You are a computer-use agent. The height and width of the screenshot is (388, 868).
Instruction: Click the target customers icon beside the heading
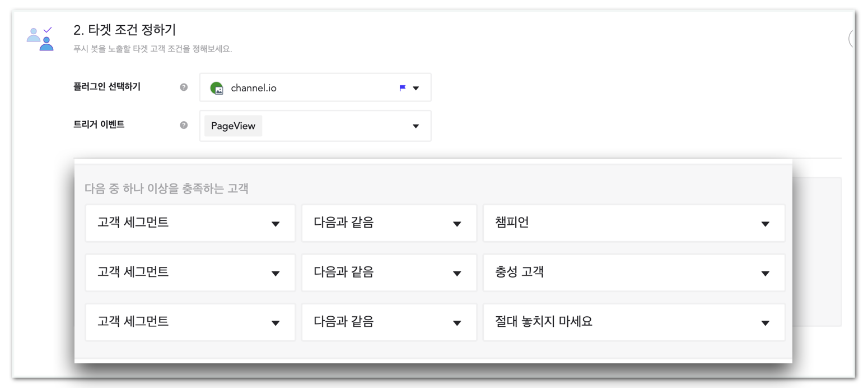point(40,38)
